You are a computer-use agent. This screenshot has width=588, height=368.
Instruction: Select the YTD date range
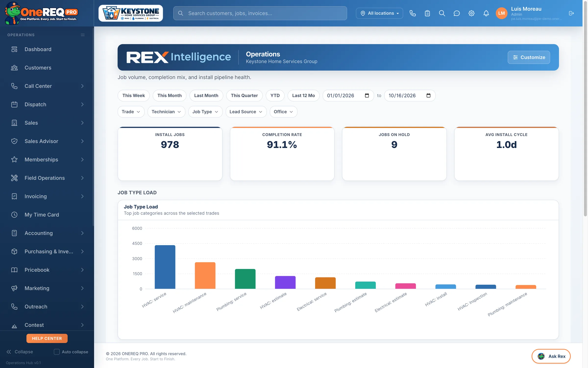[x=275, y=96]
